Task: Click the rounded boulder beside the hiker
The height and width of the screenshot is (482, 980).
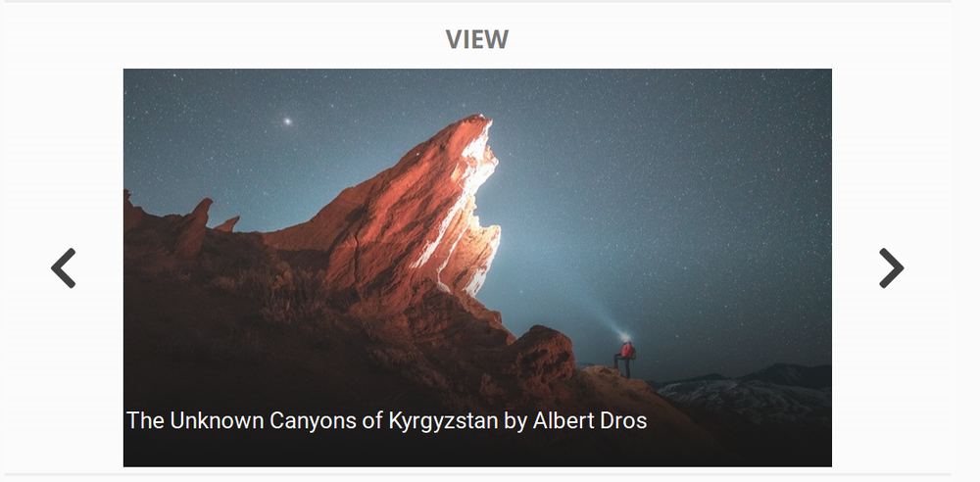Action: pos(544,354)
